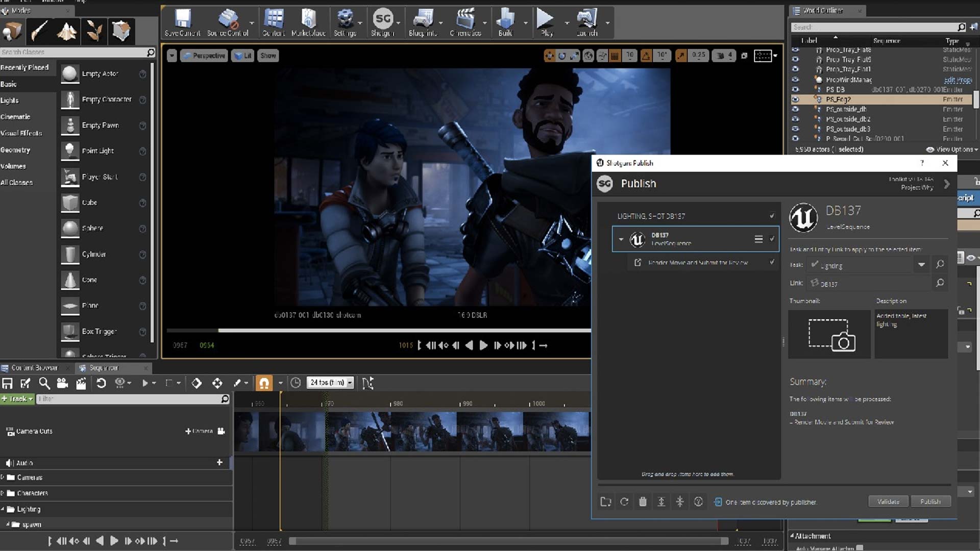
Task: Open Source Control toolbar button
Action: click(228, 23)
